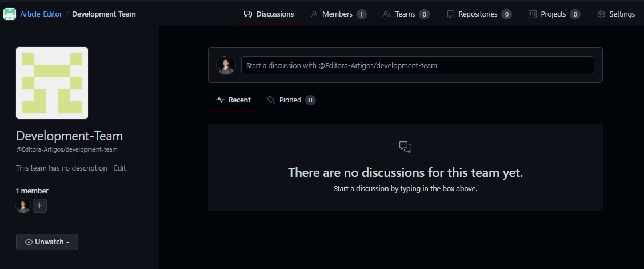Click the Pinned count badge 0
Viewport: 644px width, 269px height.
[x=310, y=100]
